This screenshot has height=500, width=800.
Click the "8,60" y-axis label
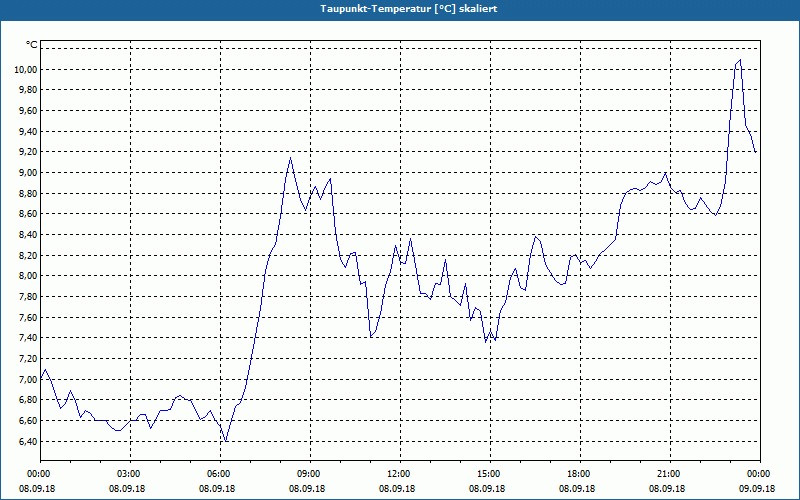(x=28, y=214)
